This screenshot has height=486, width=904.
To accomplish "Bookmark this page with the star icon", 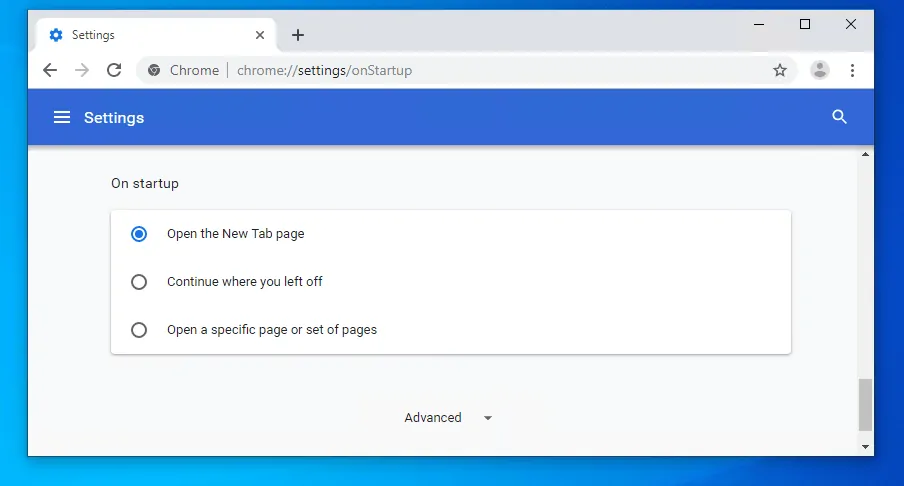I will (x=779, y=70).
